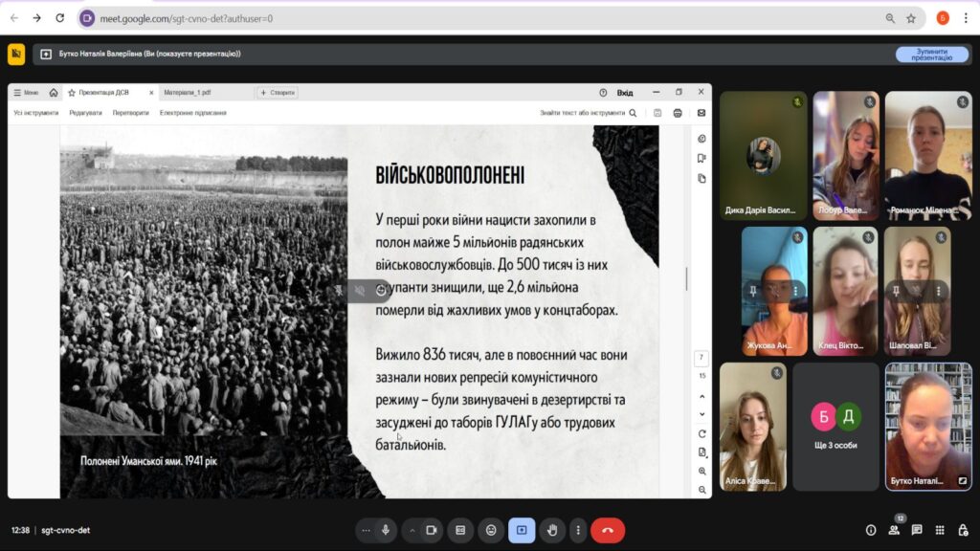The width and height of the screenshot is (980, 551).
Task: Click the Створити new tab button
Action: [x=277, y=93]
